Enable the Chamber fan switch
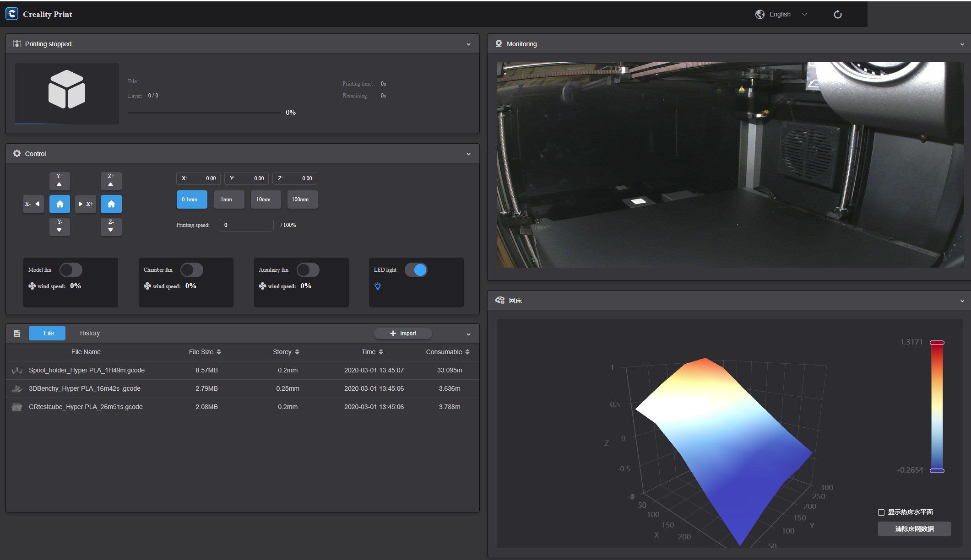Viewport: 971px width, 560px height. [x=191, y=270]
